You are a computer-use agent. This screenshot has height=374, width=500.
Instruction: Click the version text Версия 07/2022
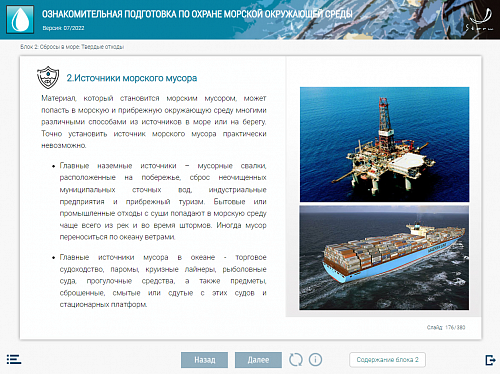coord(63,28)
